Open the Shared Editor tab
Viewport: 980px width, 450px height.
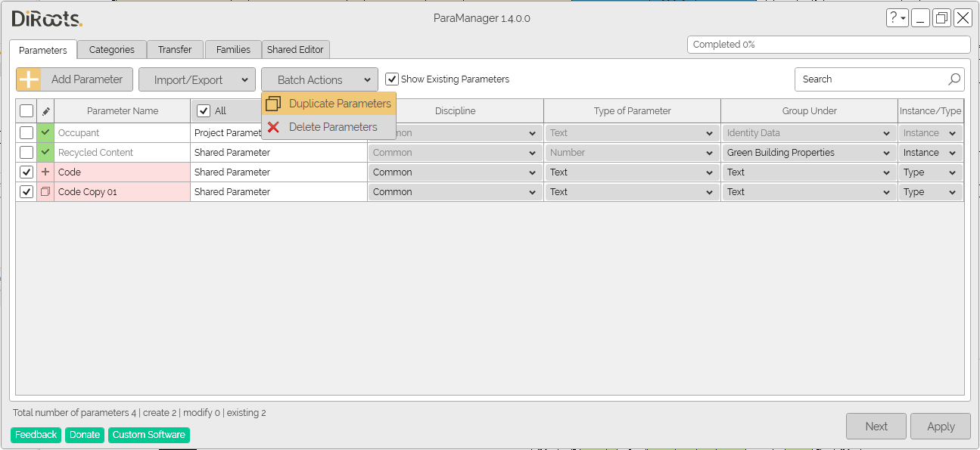coord(296,49)
